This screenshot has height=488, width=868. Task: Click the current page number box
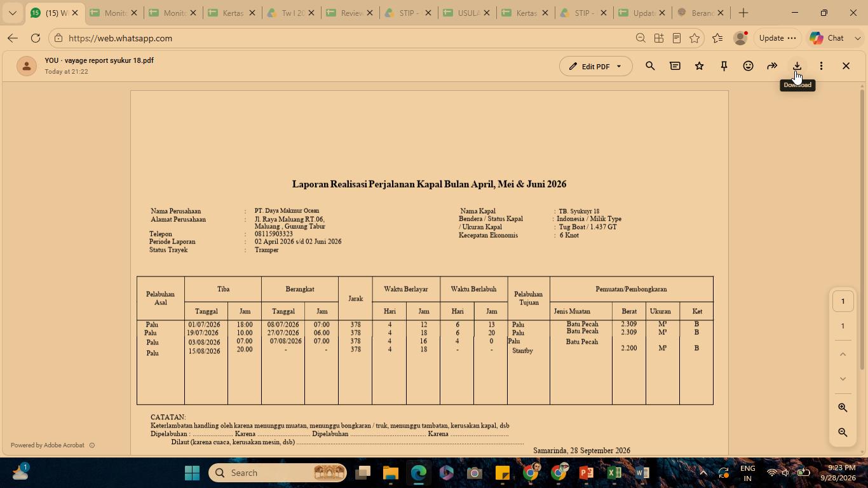coord(843,301)
